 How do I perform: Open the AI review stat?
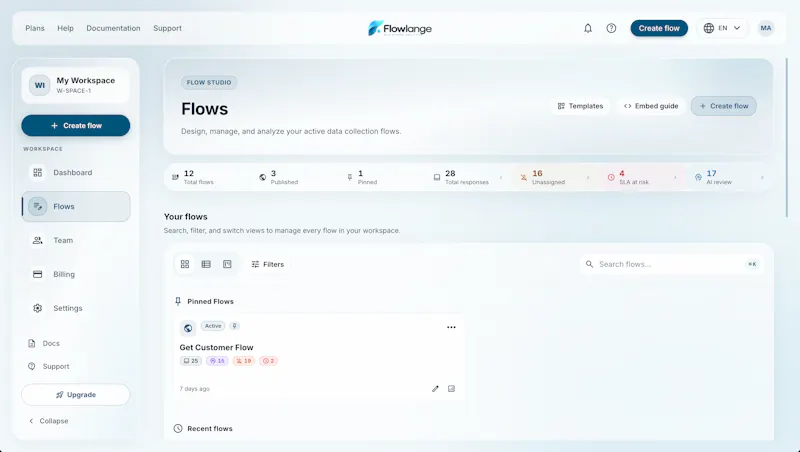click(729, 177)
